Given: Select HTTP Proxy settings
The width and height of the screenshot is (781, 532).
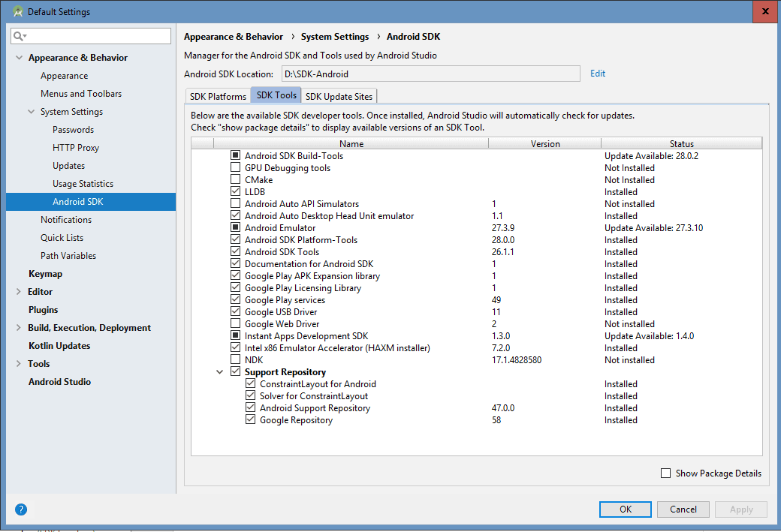Looking at the screenshot, I should tap(76, 147).
